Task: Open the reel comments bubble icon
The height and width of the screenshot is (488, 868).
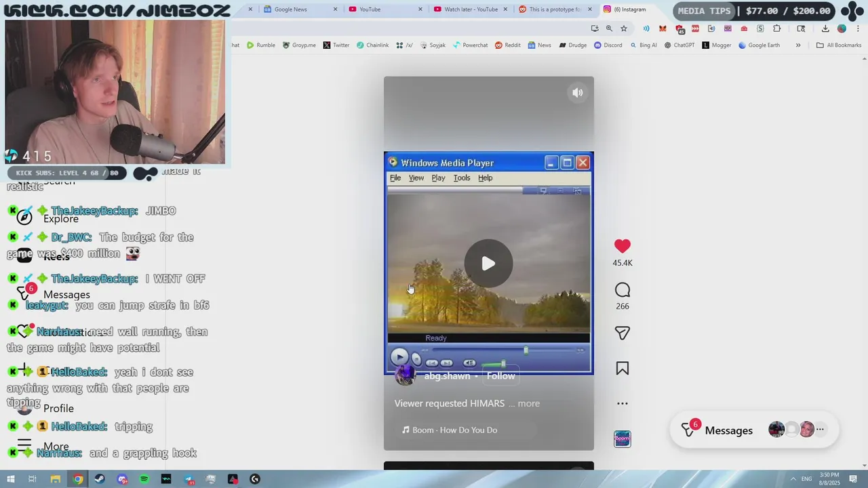Action: tap(623, 291)
